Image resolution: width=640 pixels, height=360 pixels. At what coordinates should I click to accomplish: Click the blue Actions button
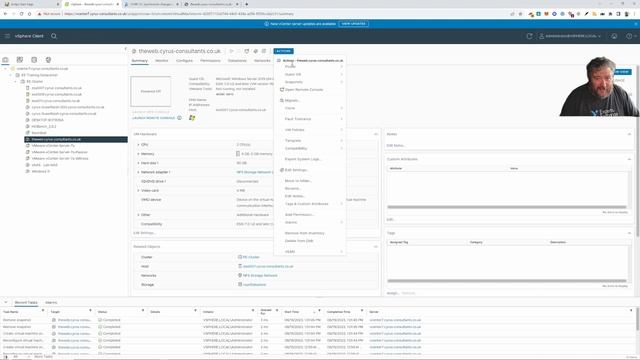283,51
